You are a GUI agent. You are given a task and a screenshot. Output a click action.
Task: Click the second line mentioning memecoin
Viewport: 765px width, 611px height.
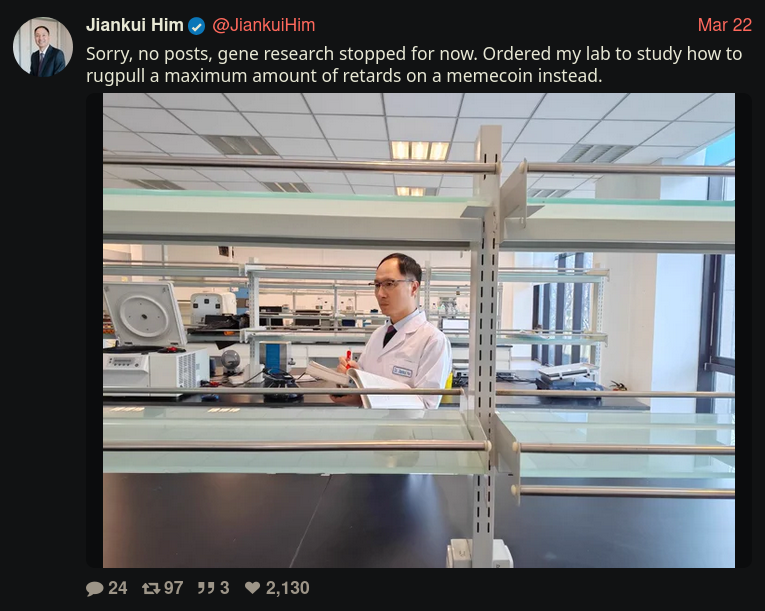(344, 76)
